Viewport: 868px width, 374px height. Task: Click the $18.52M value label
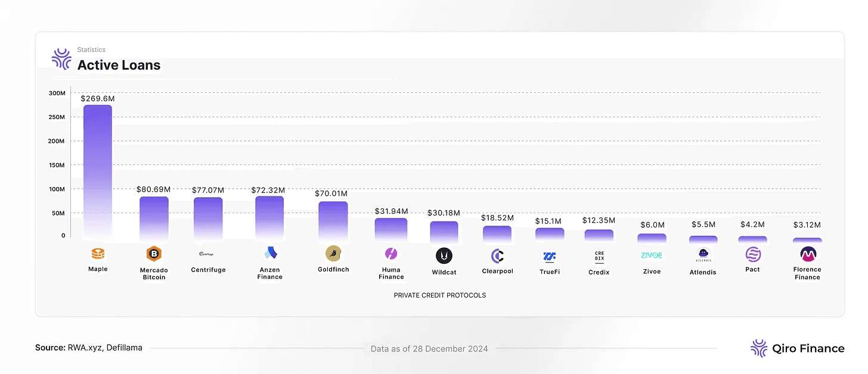coord(497,219)
